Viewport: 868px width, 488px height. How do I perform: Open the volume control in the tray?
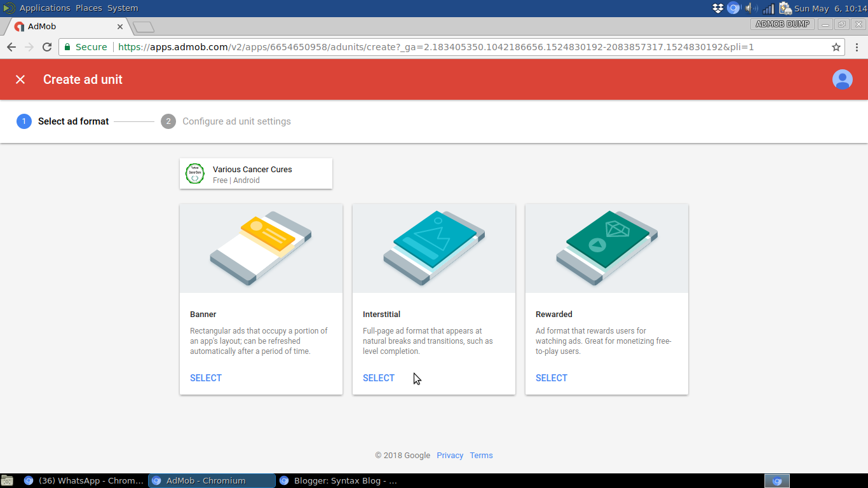(751, 8)
